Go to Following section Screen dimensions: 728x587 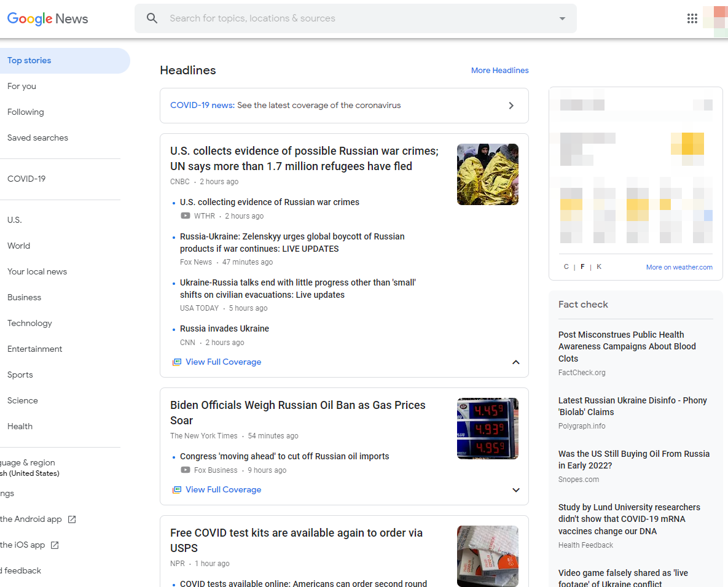tap(26, 112)
